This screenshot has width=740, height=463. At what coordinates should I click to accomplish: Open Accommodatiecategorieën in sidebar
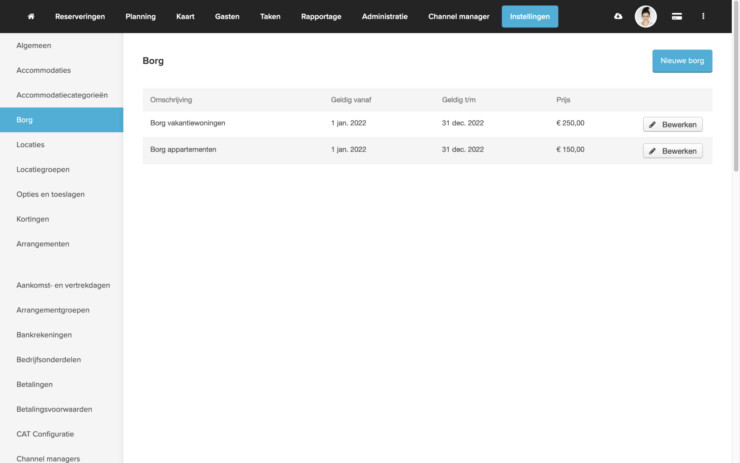point(61,95)
